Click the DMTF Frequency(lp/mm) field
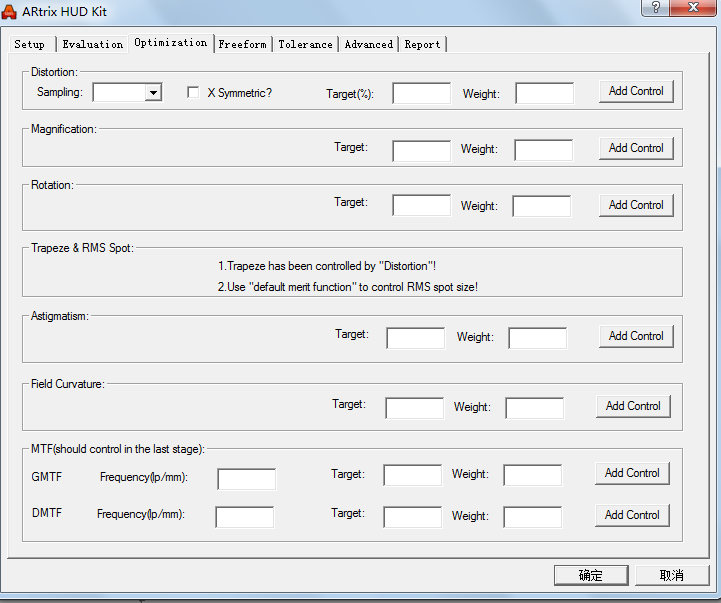721x603 pixels. click(245, 517)
